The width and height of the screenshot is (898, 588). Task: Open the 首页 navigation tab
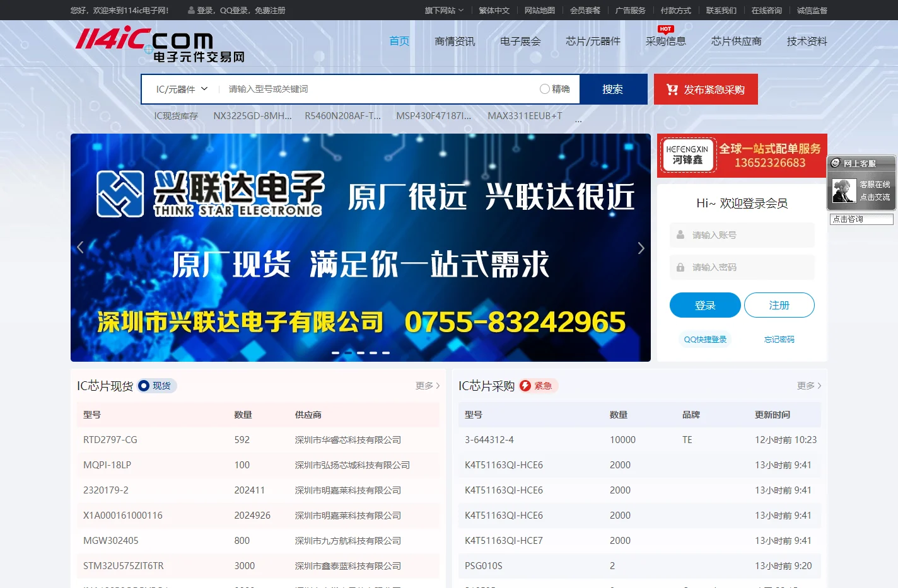tap(399, 41)
